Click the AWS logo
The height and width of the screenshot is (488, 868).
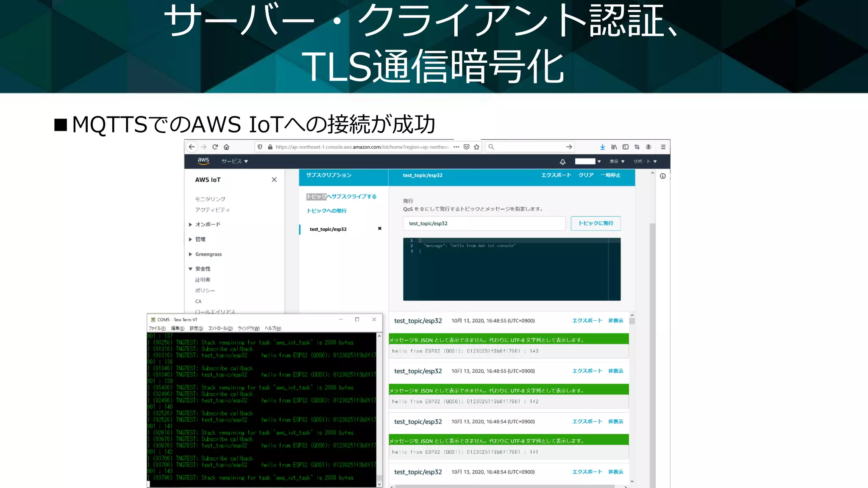click(203, 161)
